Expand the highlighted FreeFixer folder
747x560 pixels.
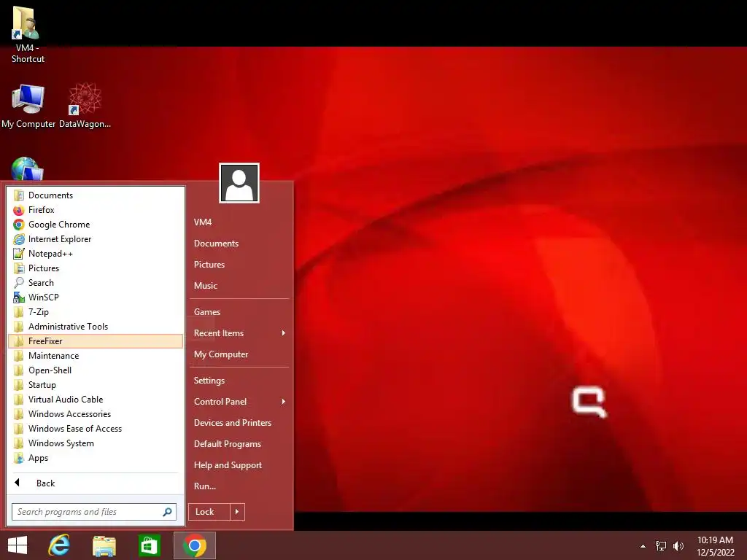tap(96, 341)
